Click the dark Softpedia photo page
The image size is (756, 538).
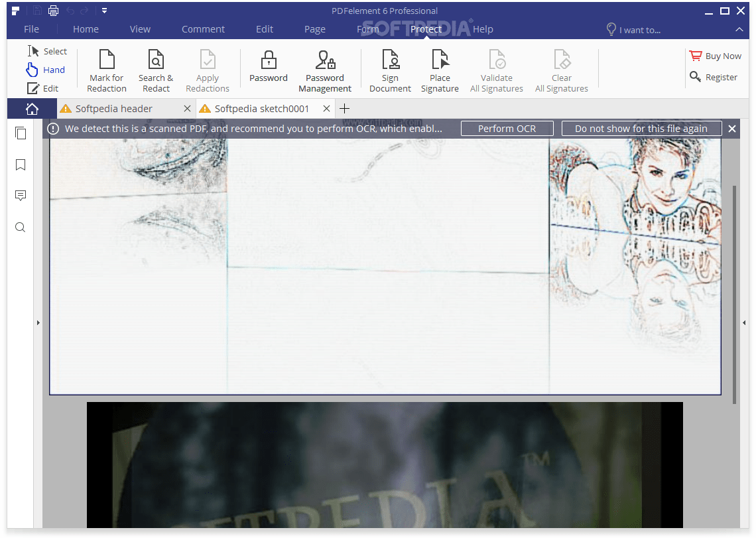tap(385, 465)
